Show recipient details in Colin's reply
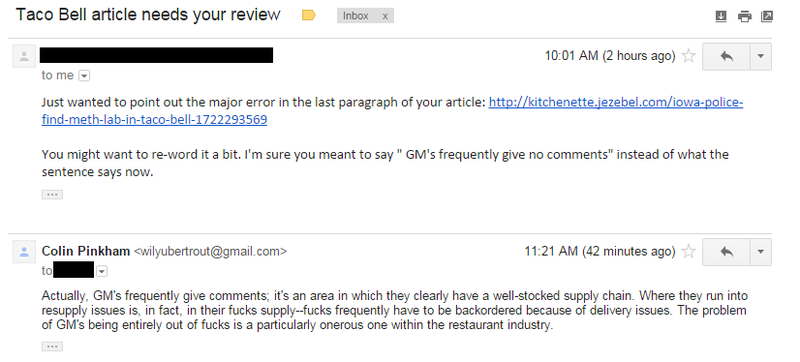This screenshot has height=362, width=800. point(102,271)
